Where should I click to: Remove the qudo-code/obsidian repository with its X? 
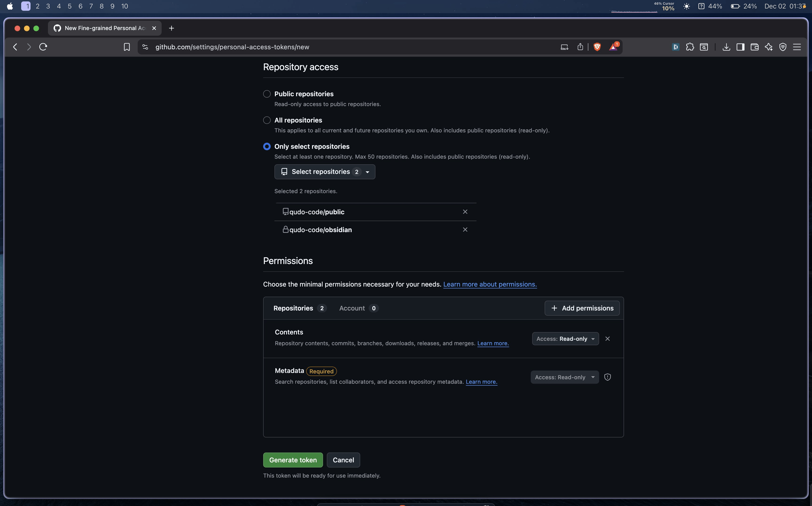pyautogui.click(x=465, y=230)
